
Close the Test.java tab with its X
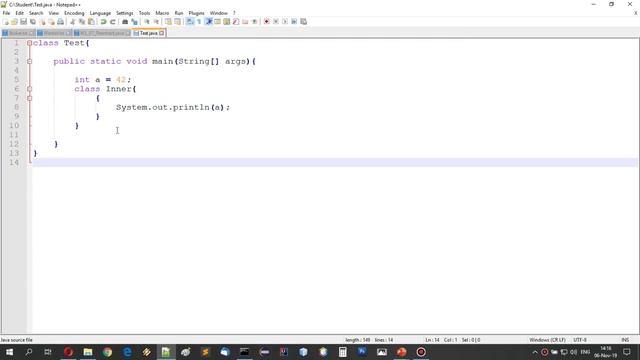tap(162, 33)
